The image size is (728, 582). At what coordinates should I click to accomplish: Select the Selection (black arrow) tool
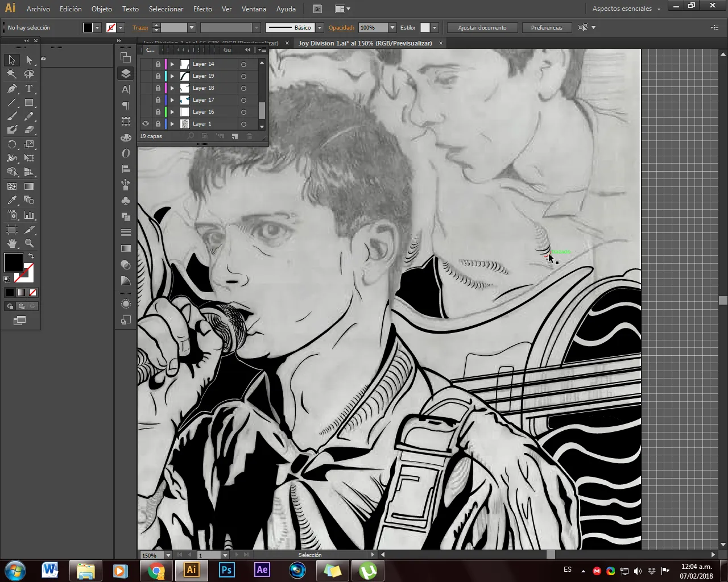click(12, 60)
